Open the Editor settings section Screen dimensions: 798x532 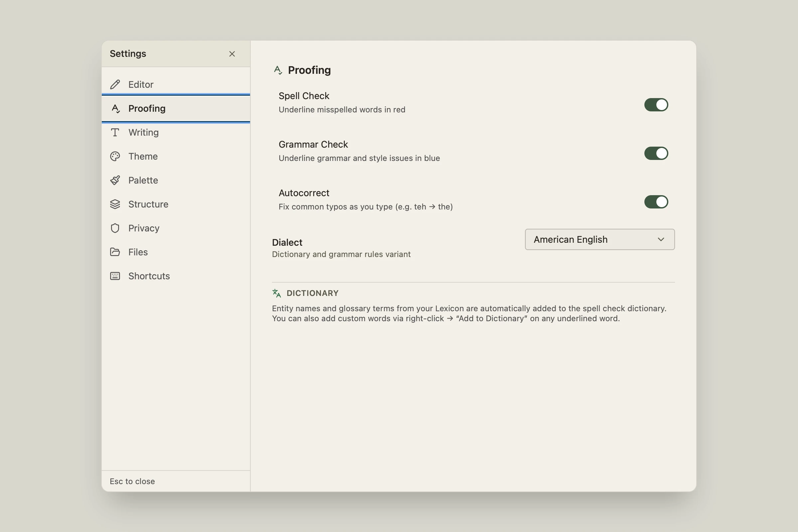(176, 84)
